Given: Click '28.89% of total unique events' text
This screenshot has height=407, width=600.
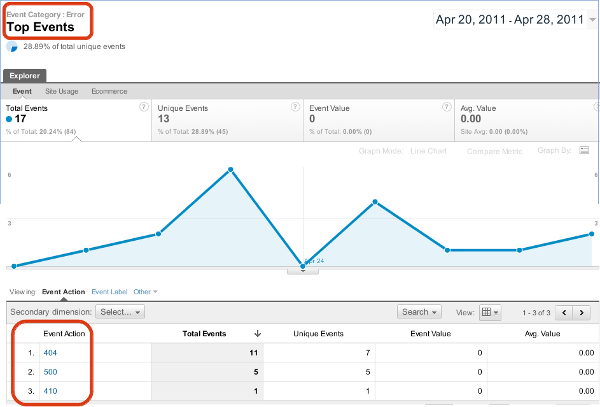Looking at the screenshot, I should 74,46.
